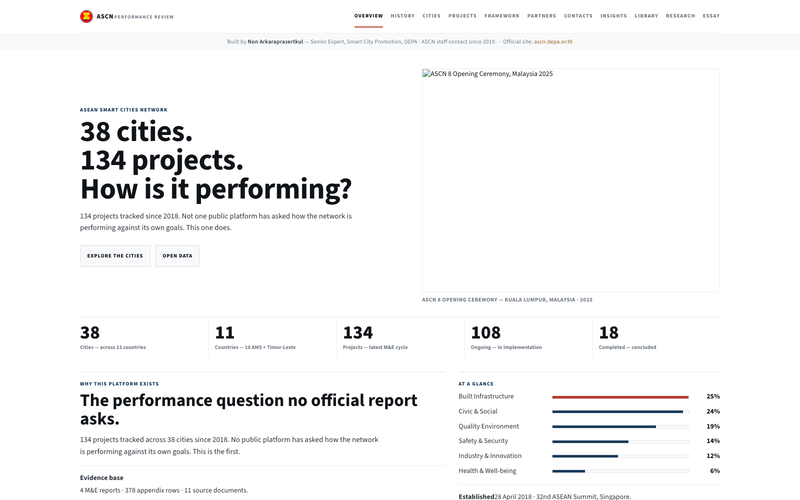Click the ASCN logo emblem
This screenshot has width=800, height=500.
click(86, 16)
